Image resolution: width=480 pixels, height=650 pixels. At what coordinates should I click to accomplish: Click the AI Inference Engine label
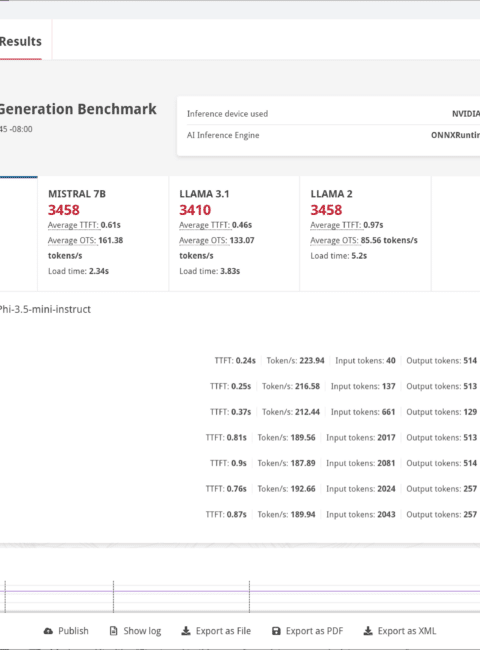click(223, 135)
